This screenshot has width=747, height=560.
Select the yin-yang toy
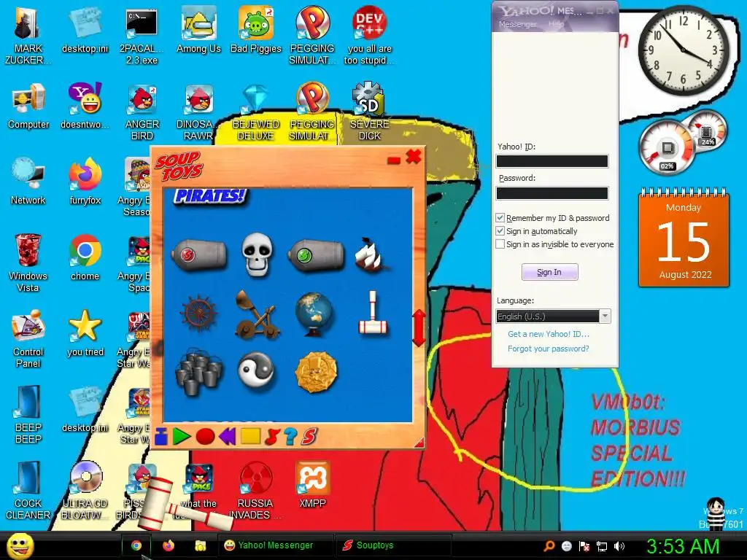257,370
